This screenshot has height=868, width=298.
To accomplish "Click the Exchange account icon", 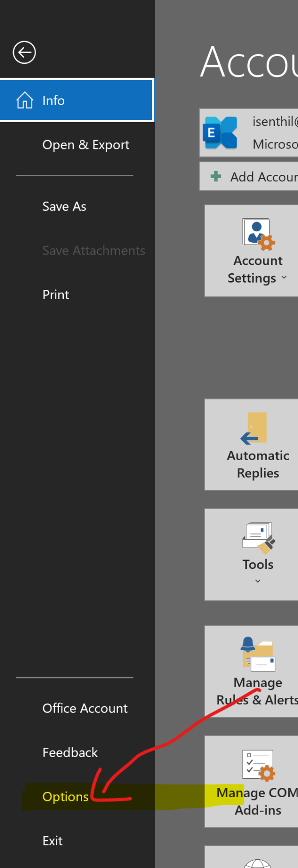I will pos(220,133).
